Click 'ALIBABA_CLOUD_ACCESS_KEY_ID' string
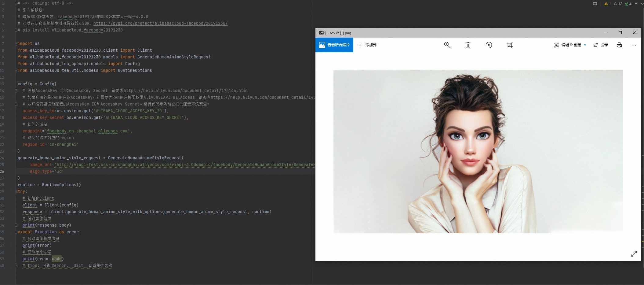 tap(129, 111)
